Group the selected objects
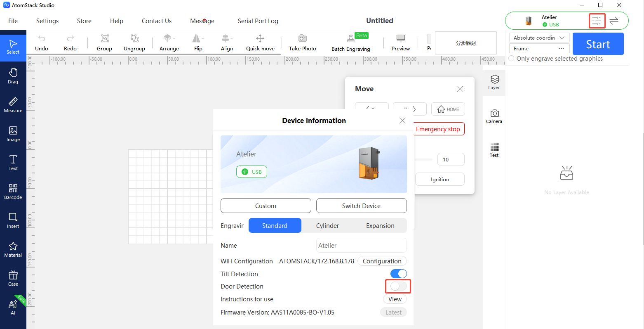 click(x=105, y=43)
